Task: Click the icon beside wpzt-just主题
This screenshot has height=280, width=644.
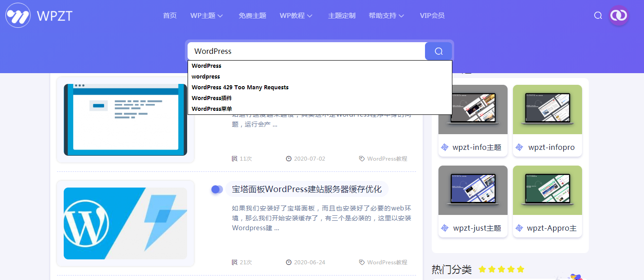Action: [445, 228]
